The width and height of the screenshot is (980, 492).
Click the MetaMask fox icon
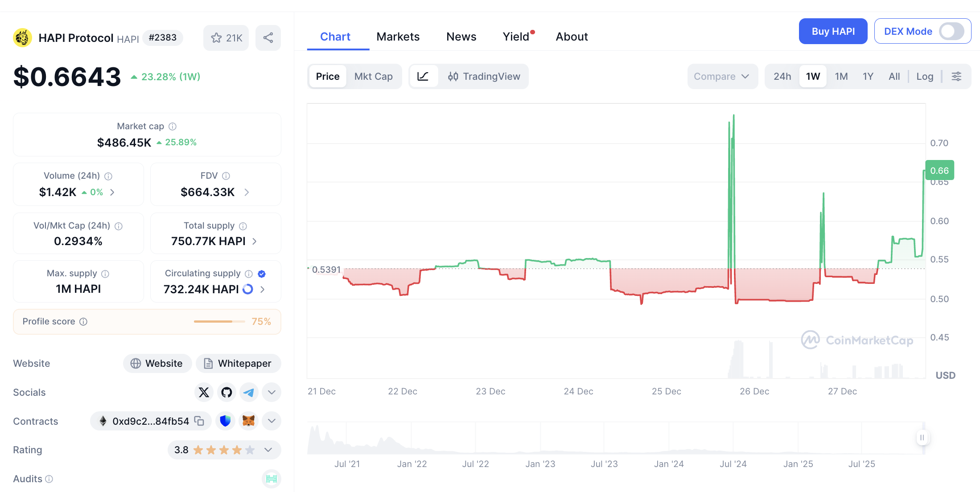click(x=248, y=421)
